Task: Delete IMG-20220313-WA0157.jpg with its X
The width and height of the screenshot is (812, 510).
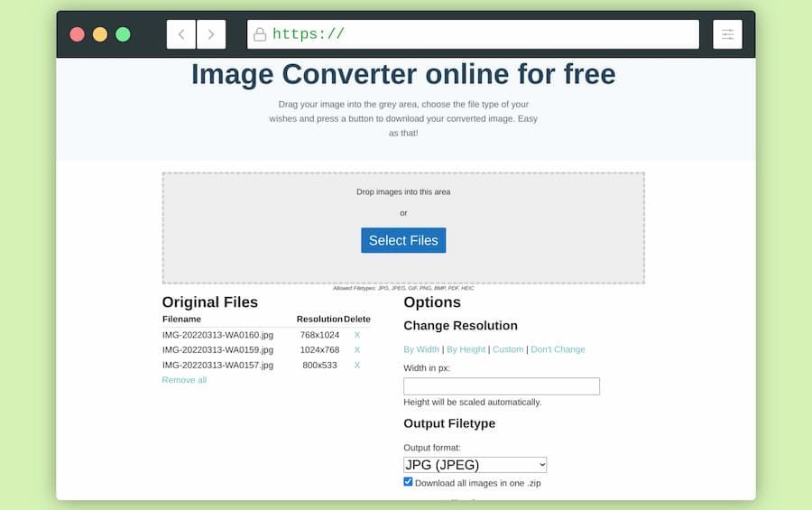Action: [356, 366]
